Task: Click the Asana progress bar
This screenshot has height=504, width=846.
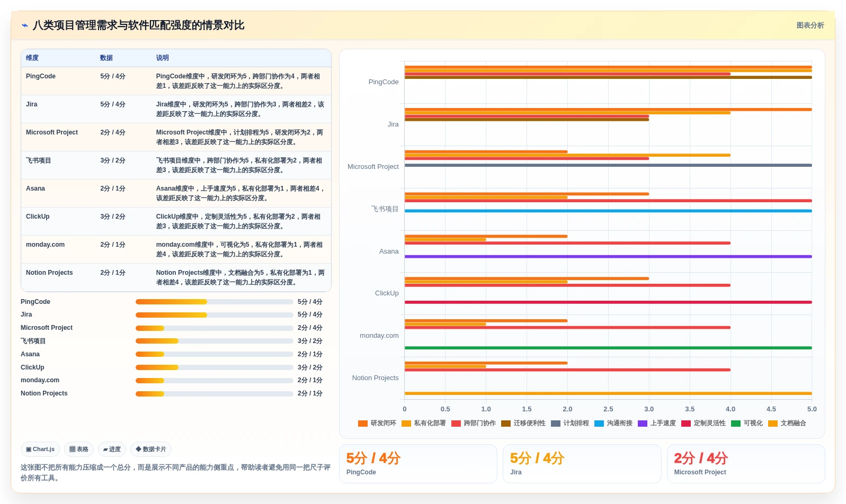Action: [x=215, y=354]
